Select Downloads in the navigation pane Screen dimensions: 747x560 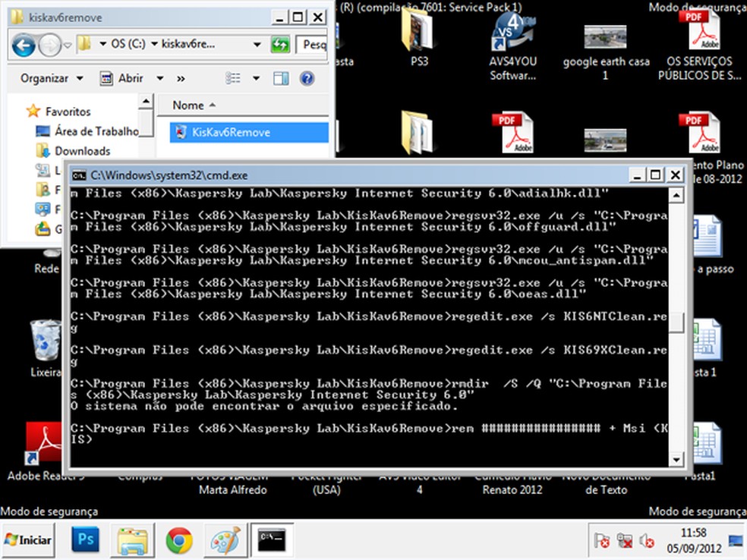(x=73, y=151)
